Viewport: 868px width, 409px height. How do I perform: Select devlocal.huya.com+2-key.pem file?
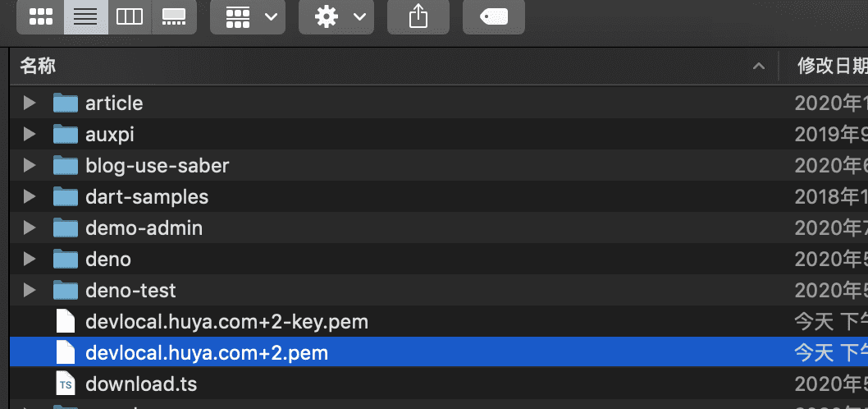[x=226, y=322]
